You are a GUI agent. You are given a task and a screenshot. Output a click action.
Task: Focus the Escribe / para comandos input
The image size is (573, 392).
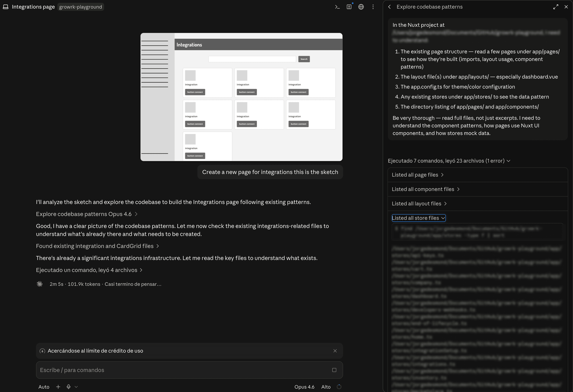point(189,370)
